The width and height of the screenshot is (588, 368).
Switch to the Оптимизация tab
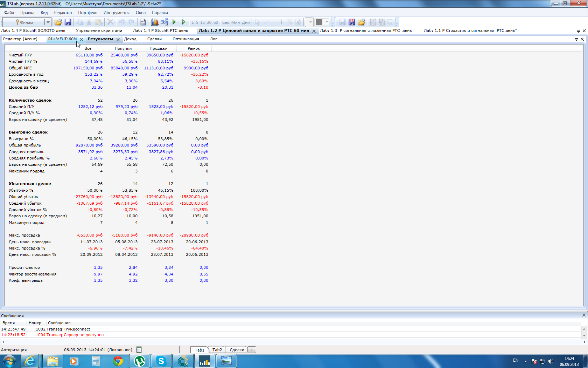185,39
